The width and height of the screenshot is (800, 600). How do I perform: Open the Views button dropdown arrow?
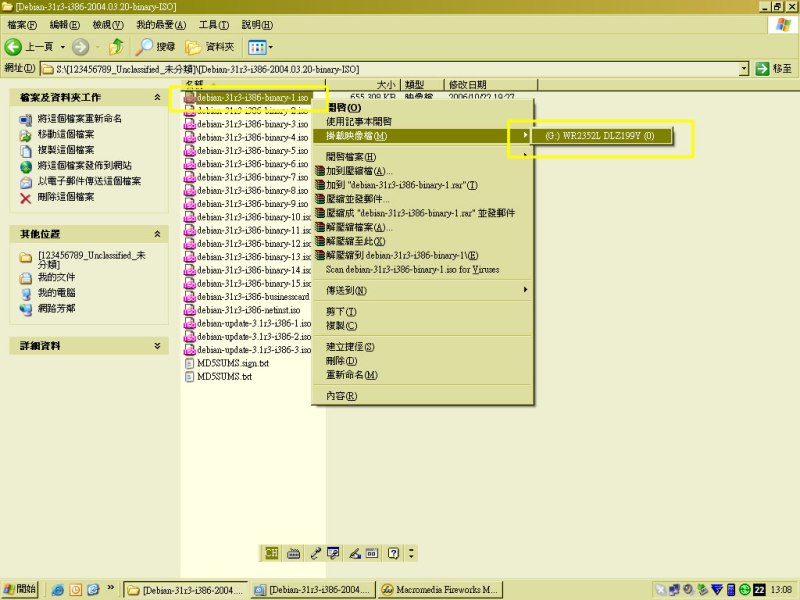click(270, 47)
